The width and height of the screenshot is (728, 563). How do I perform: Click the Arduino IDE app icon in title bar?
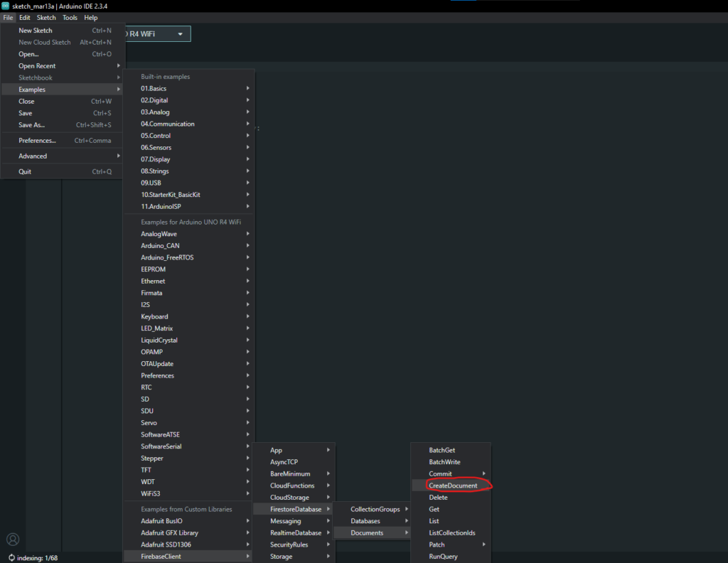(x=5, y=6)
